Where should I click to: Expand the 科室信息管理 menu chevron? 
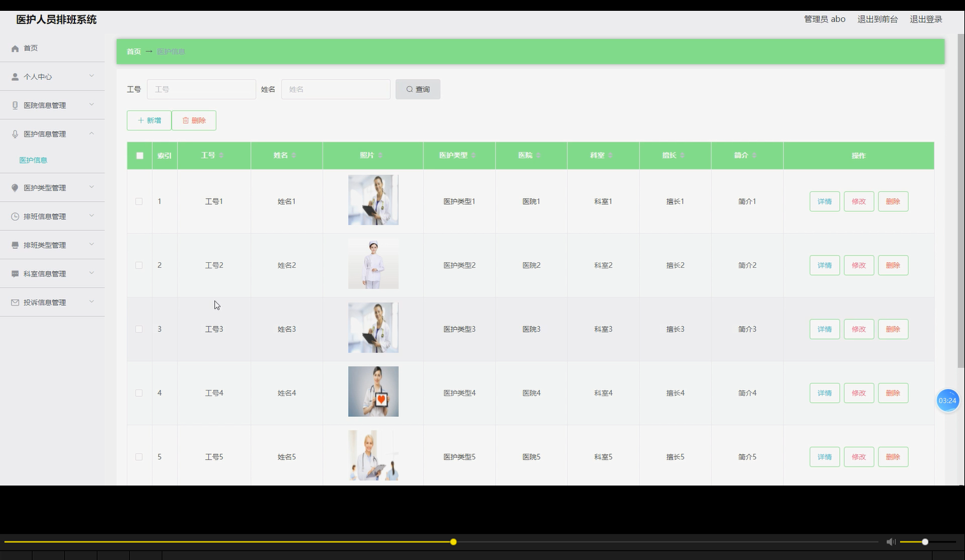92,273
